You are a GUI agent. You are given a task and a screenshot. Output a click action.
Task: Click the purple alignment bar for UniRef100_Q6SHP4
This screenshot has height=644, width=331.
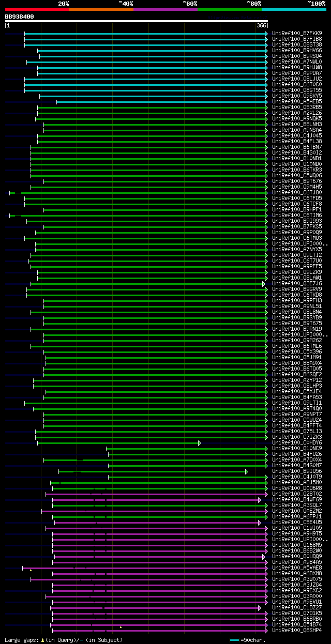pyautogui.click(x=159, y=631)
